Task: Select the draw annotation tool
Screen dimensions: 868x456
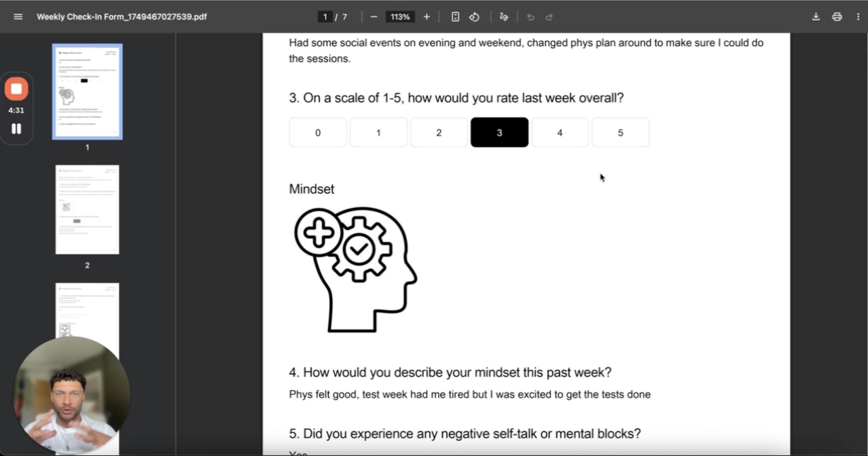Action: [x=504, y=17]
